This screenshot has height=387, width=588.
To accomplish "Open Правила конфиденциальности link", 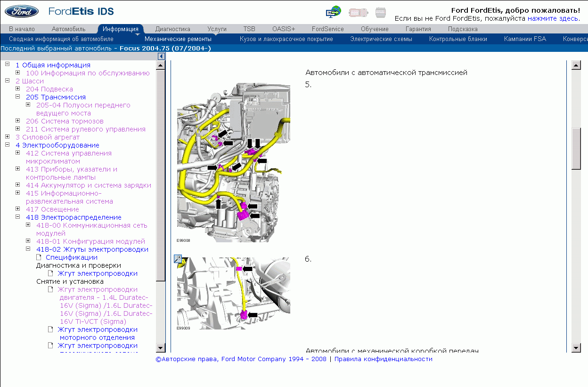I will 383,359.
